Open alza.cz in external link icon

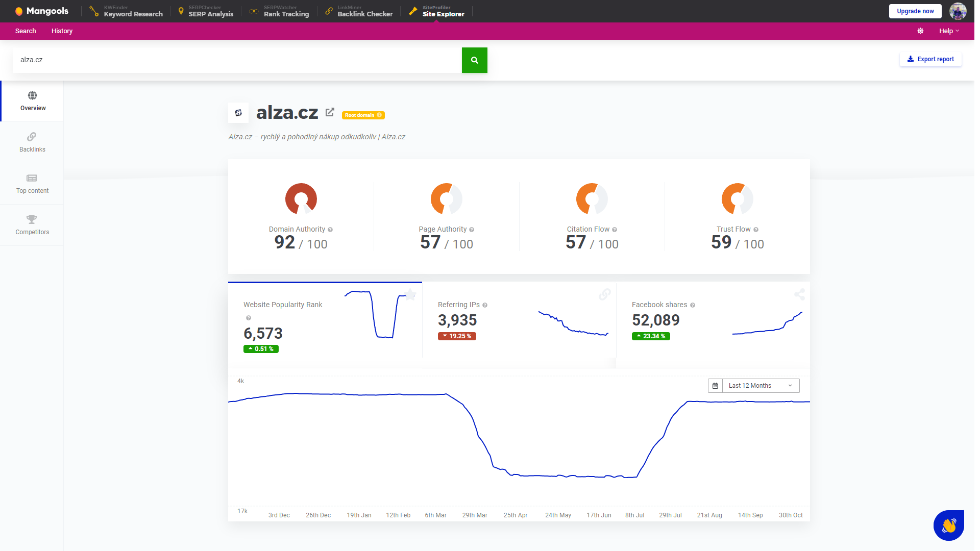coord(330,112)
